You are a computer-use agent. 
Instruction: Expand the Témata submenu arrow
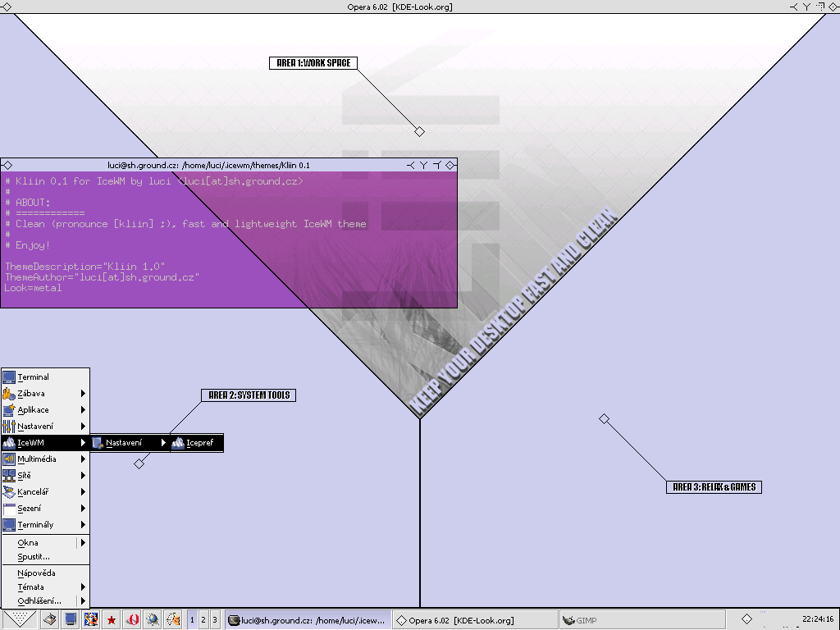point(83,587)
